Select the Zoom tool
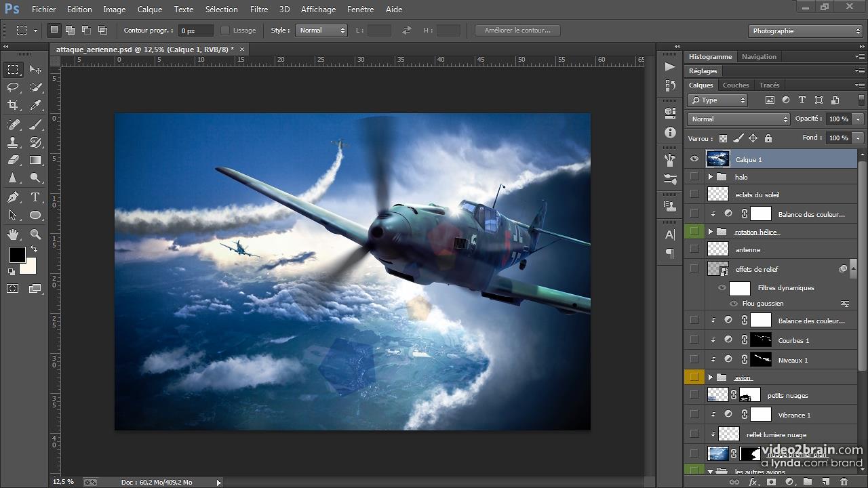868x488 pixels. [x=36, y=235]
